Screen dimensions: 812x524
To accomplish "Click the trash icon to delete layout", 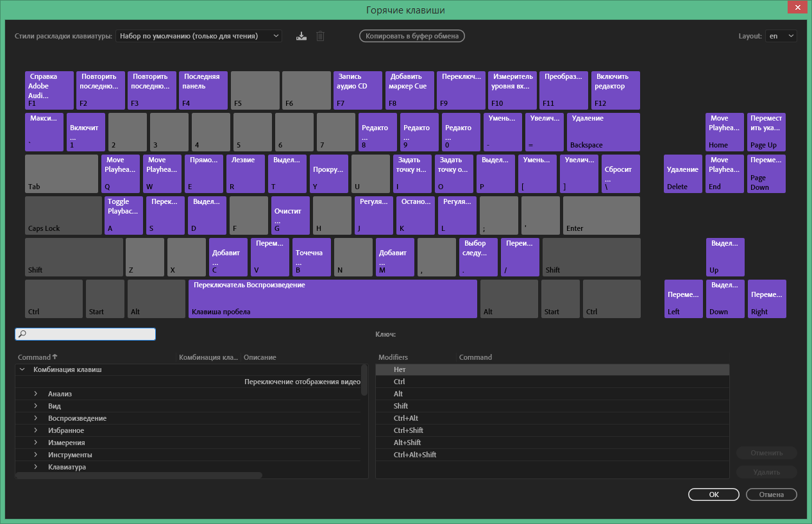I will 320,36.
